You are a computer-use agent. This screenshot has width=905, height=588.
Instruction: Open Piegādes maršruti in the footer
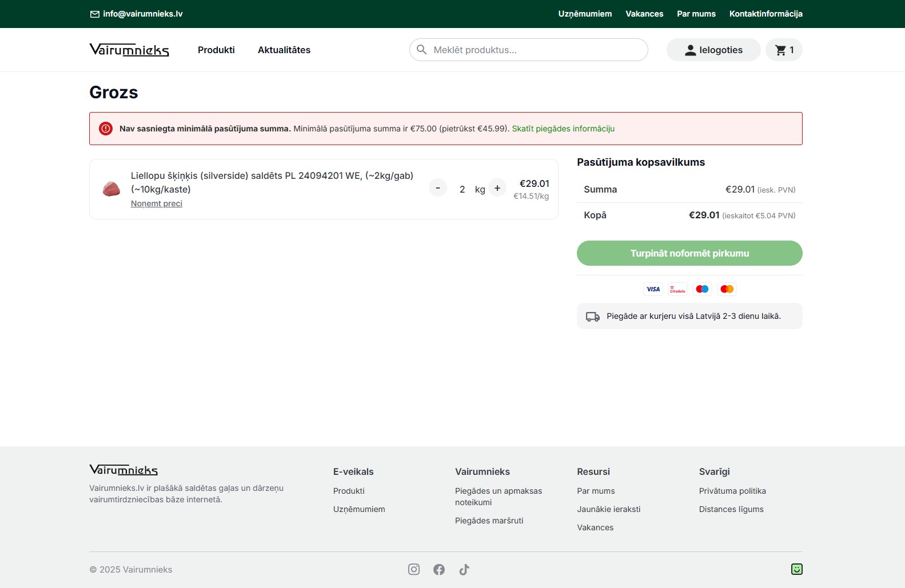pyautogui.click(x=489, y=521)
